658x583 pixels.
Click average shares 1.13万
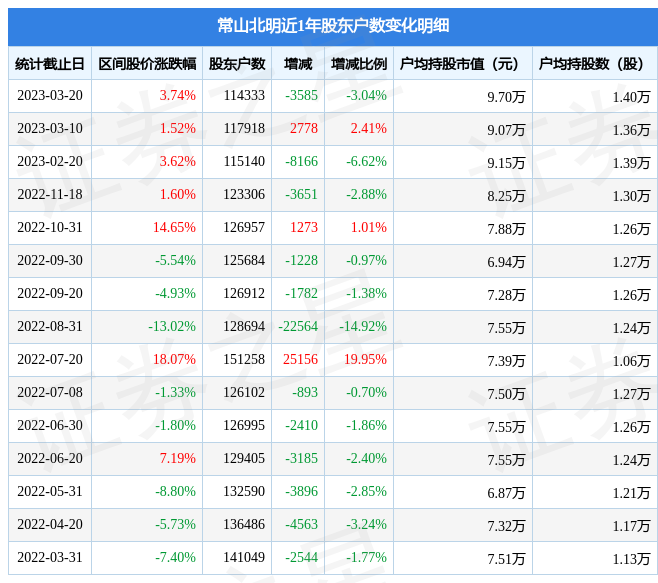[x=631, y=559]
